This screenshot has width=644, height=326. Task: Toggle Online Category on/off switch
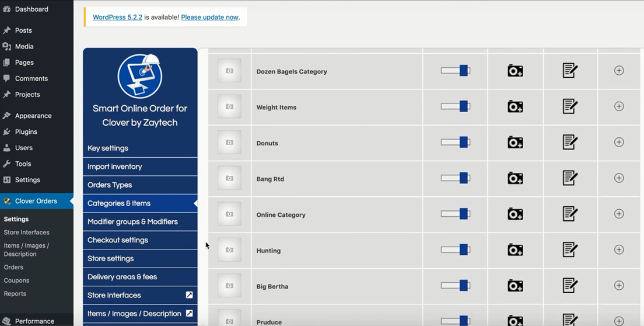click(456, 213)
